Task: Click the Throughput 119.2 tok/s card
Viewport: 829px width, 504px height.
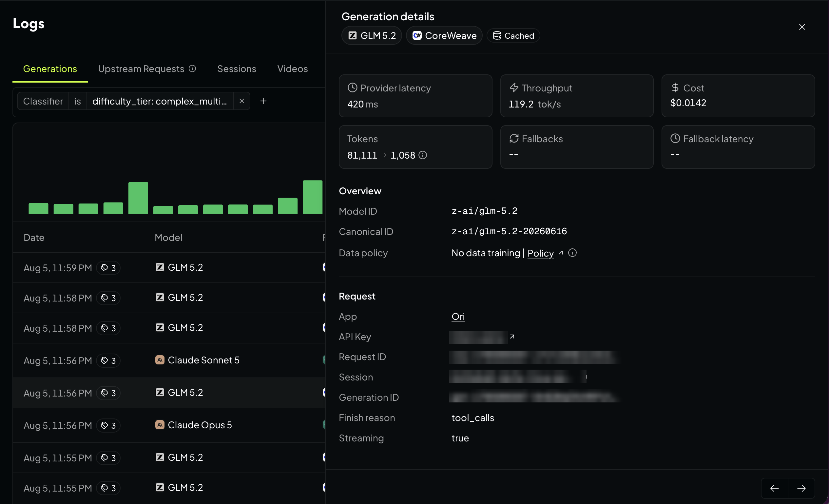Action: [577, 96]
